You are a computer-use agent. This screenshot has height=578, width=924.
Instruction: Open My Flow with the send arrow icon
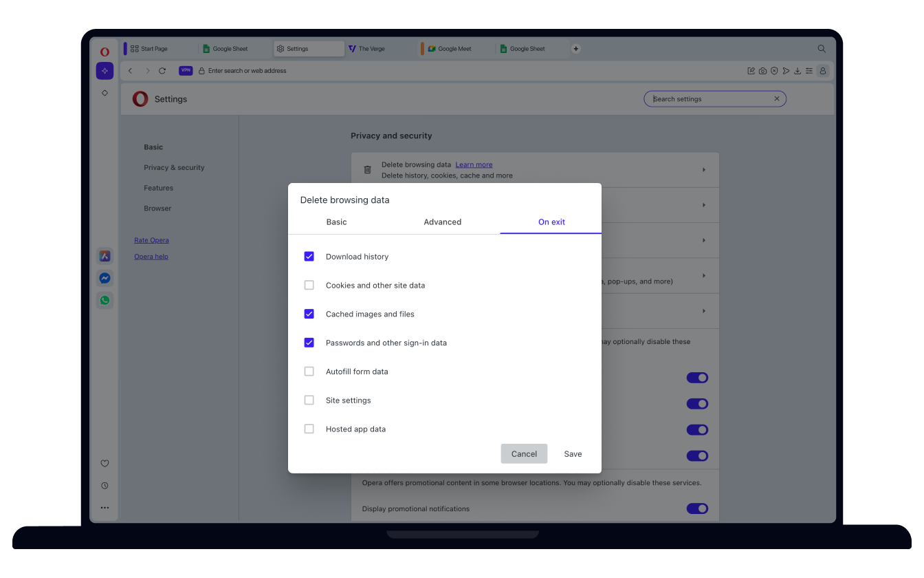point(786,70)
